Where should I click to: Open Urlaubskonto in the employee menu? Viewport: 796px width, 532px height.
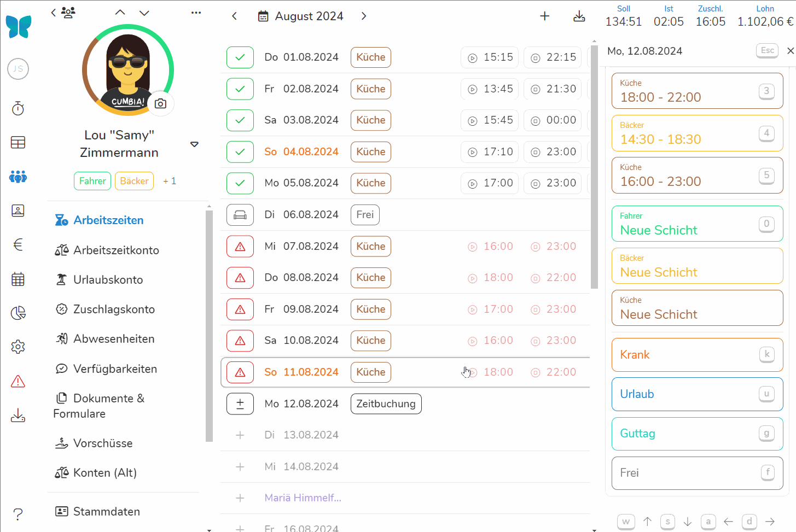pyautogui.click(x=108, y=280)
